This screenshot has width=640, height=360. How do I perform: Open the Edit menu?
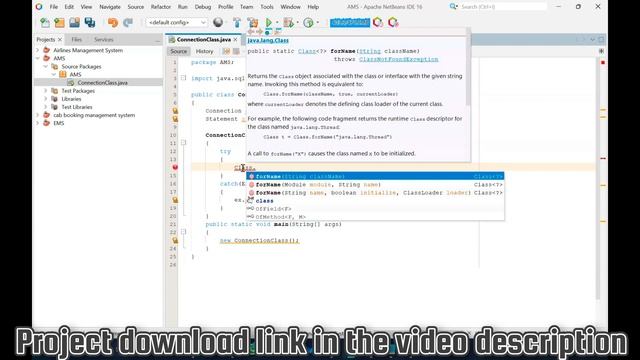(x=69, y=7)
